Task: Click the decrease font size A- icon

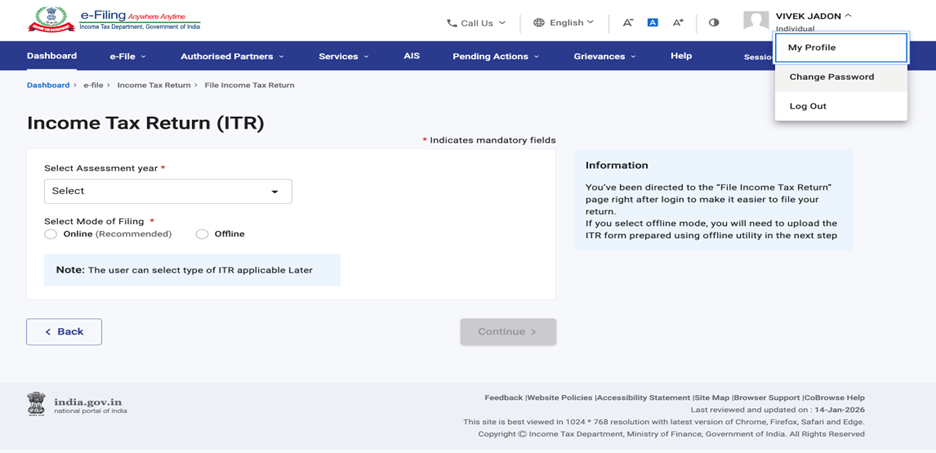Action: click(628, 22)
